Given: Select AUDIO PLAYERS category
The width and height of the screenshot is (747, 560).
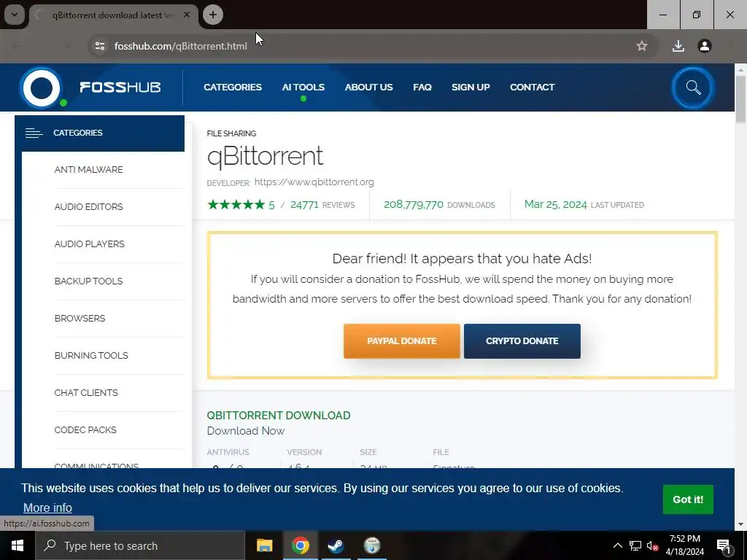Looking at the screenshot, I should (x=90, y=244).
